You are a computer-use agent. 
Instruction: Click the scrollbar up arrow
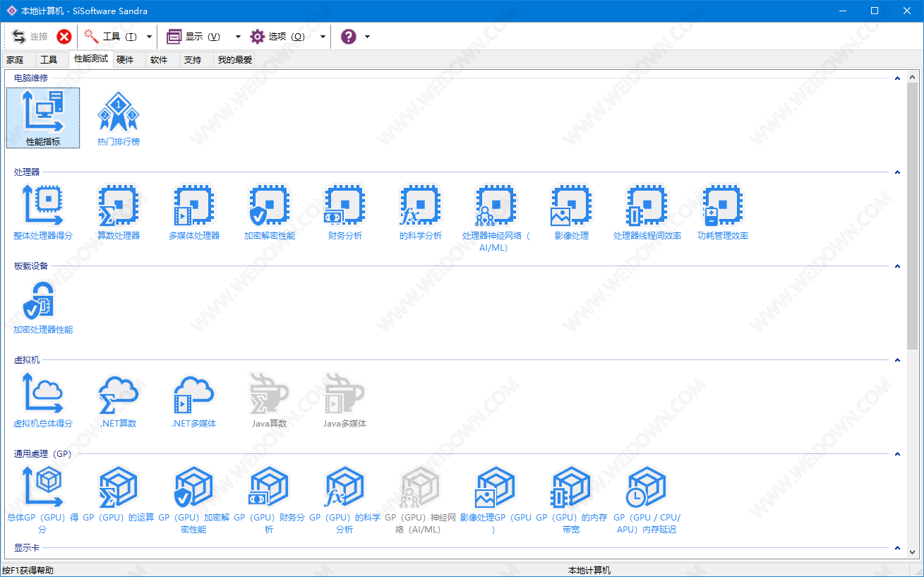click(913, 76)
